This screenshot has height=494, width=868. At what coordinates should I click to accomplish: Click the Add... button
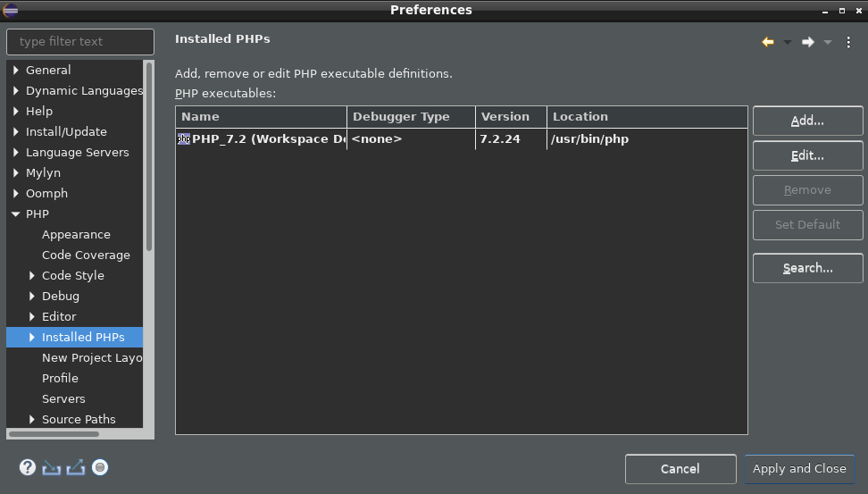[807, 121]
